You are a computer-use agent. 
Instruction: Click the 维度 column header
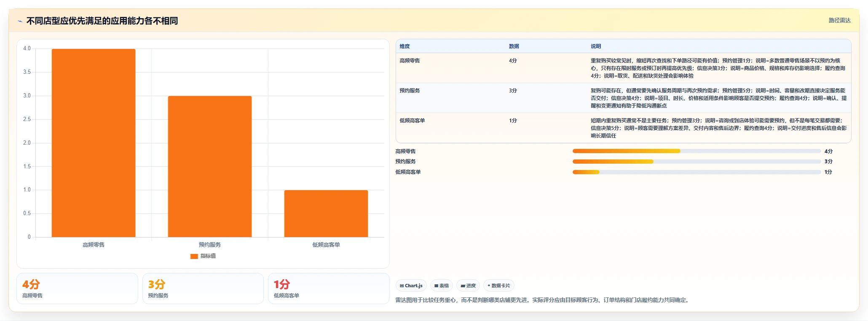405,46
